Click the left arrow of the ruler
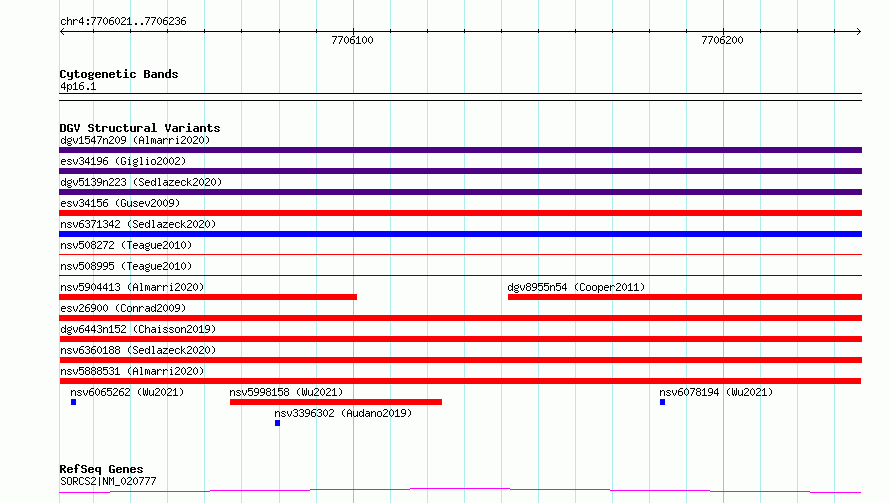This screenshot has width=890, height=503. [x=62, y=31]
